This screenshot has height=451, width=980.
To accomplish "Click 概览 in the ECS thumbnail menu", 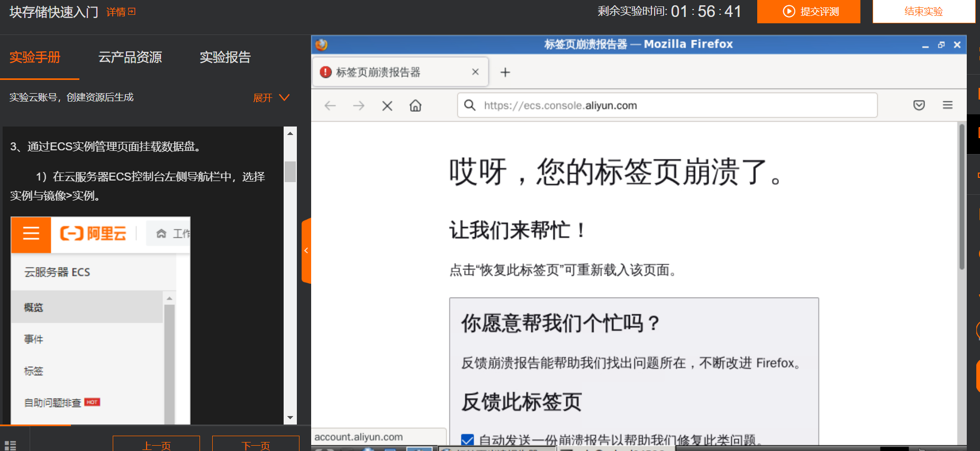I will coord(33,308).
